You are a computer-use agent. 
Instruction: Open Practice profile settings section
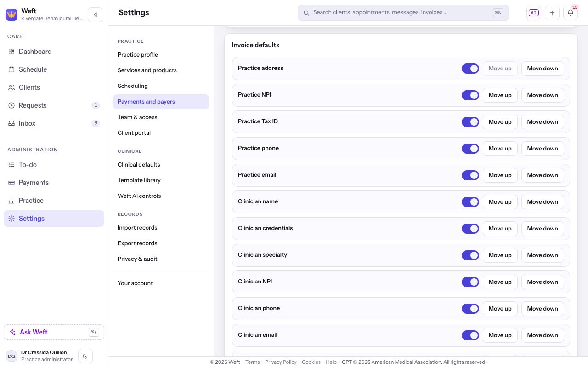click(161, 55)
